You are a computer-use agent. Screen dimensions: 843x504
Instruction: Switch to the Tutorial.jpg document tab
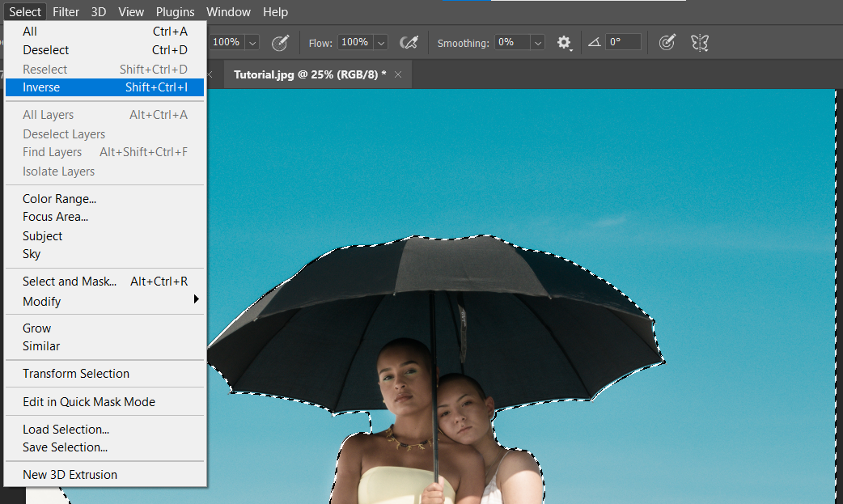click(309, 74)
